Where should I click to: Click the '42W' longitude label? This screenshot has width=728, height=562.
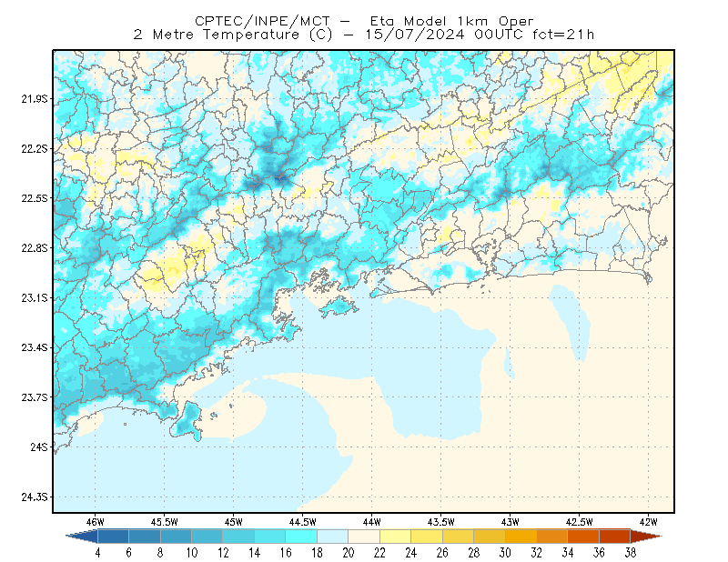coord(648,522)
